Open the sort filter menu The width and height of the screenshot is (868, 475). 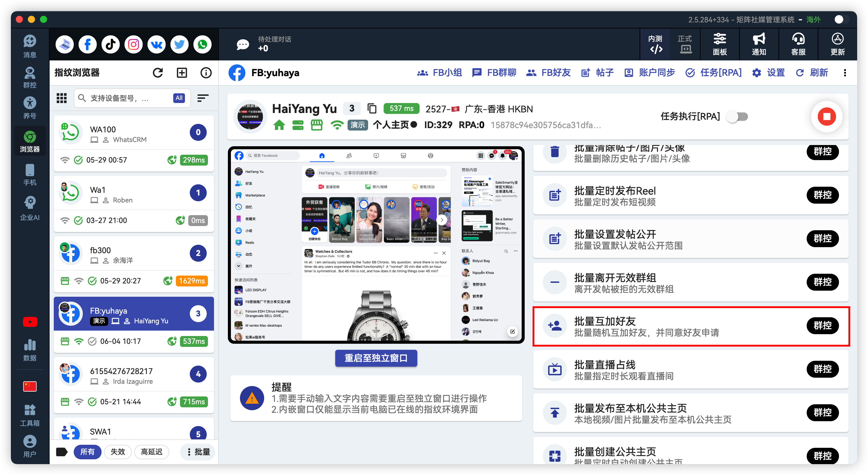click(x=202, y=98)
